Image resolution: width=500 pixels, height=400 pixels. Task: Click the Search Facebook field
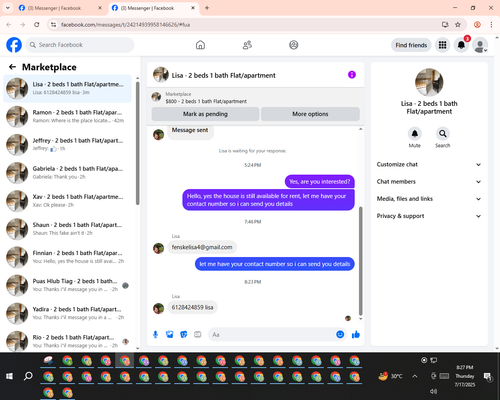point(80,45)
